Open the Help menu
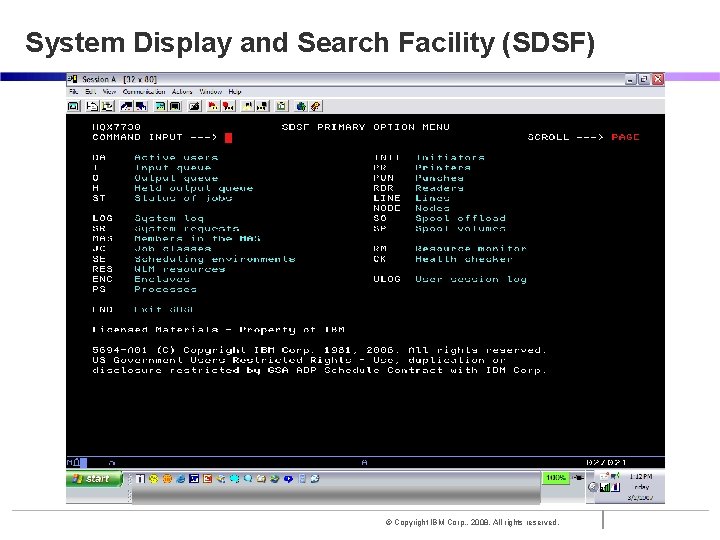 (x=235, y=91)
